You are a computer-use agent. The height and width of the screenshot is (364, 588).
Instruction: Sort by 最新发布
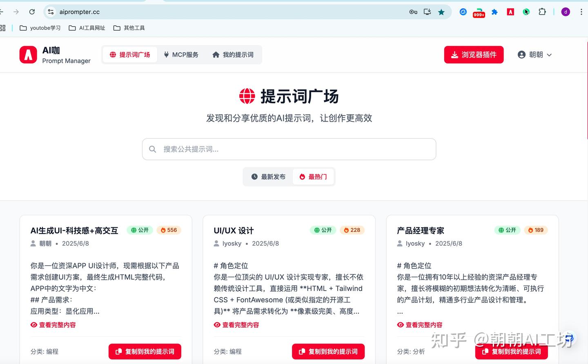click(268, 177)
